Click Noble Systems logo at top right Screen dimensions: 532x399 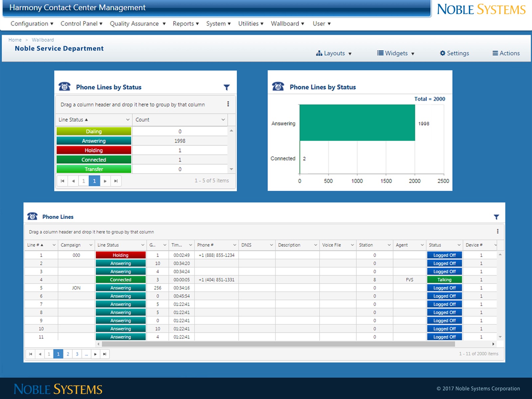[481, 9]
